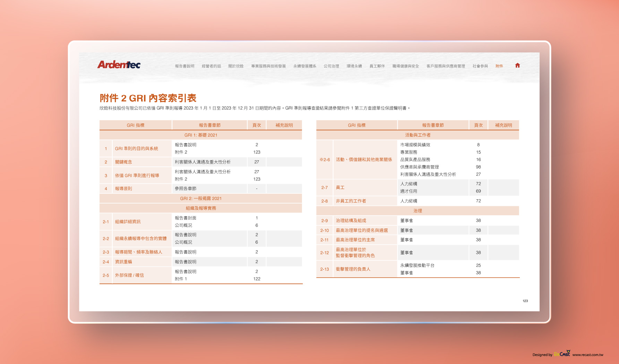This screenshot has width=619, height=364.
Task: Go to 社會參與 section
Action: pos(480,66)
